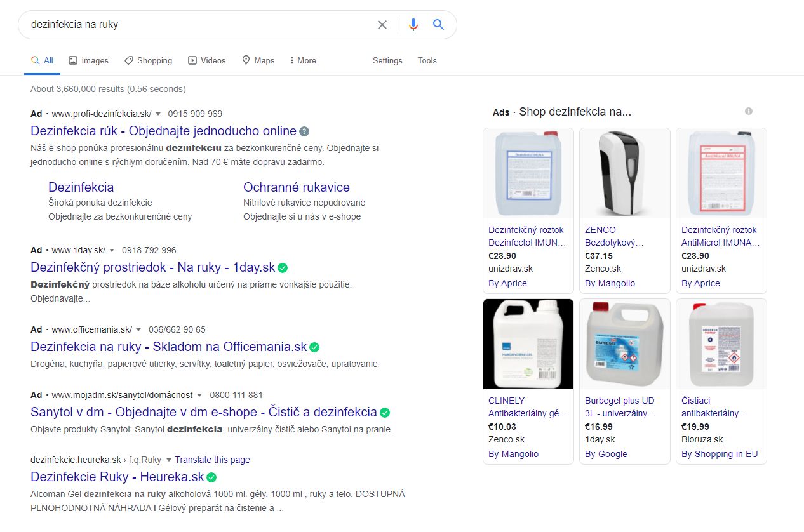804x532 pixels.
Task: Open 'ZENCO Bezdotykový...' product title
Action: (614, 236)
